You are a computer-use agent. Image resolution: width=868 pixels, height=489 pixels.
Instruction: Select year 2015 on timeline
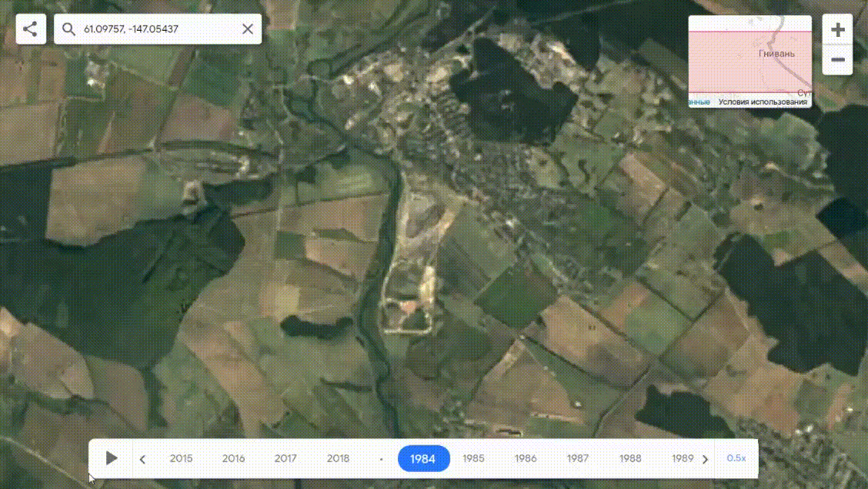(181, 458)
